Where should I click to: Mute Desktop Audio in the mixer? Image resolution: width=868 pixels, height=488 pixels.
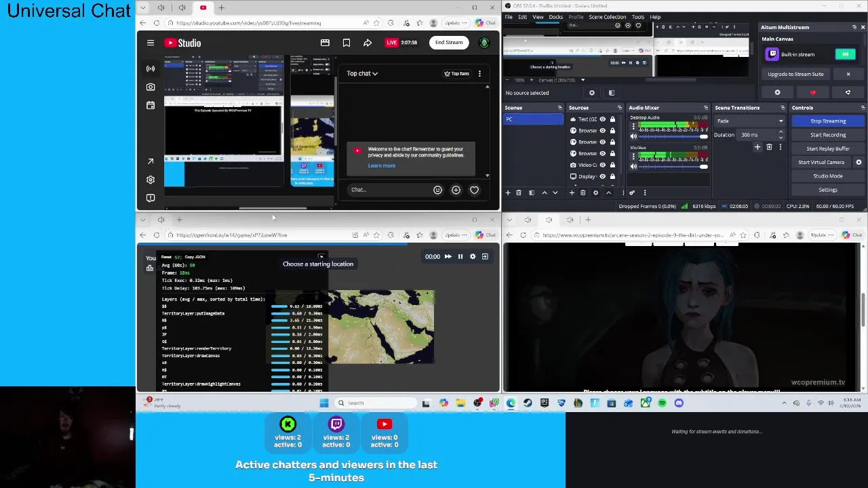click(x=633, y=136)
